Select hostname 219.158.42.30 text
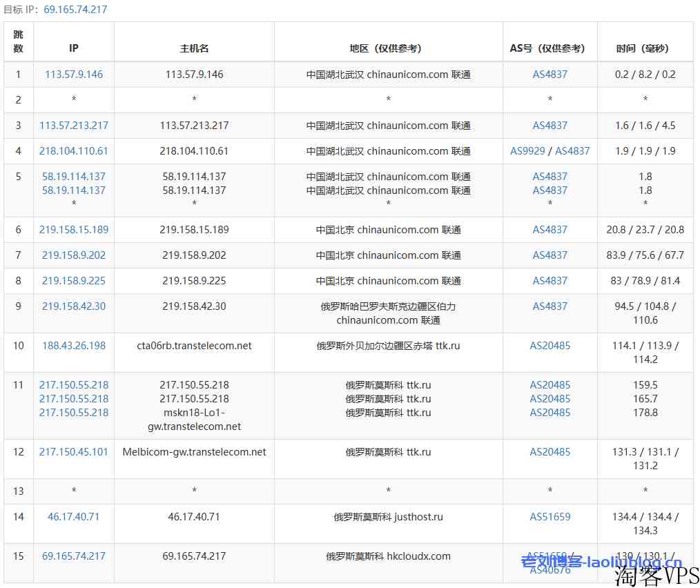This screenshot has width=700, height=588. point(194,306)
